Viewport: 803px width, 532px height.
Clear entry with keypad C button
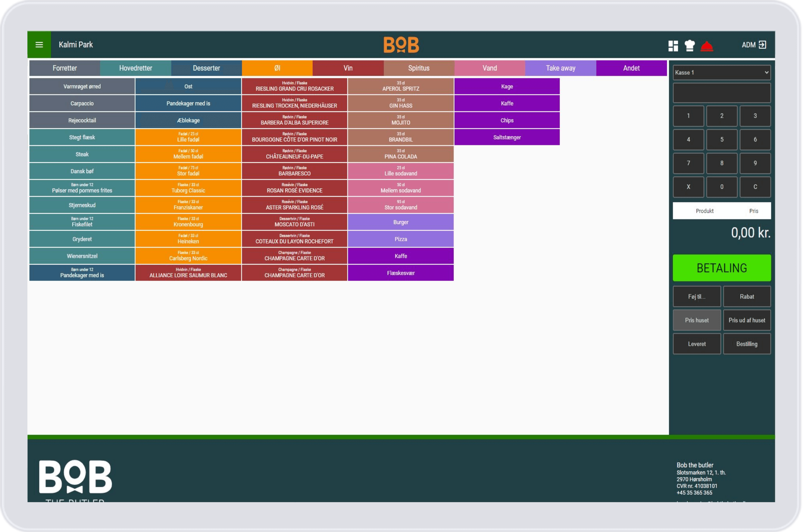(755, 187)
